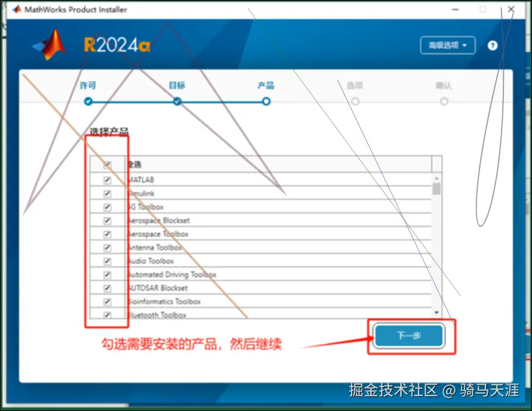The height and width of the screenshot is (411, 532).
Task: Toggle the Audio Toolbox checkbox
Action: [107, 261]
